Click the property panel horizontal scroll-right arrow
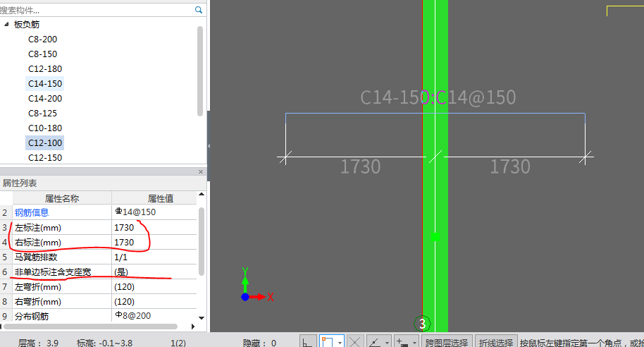Viewport: 644px width, 347px height. 193,327
